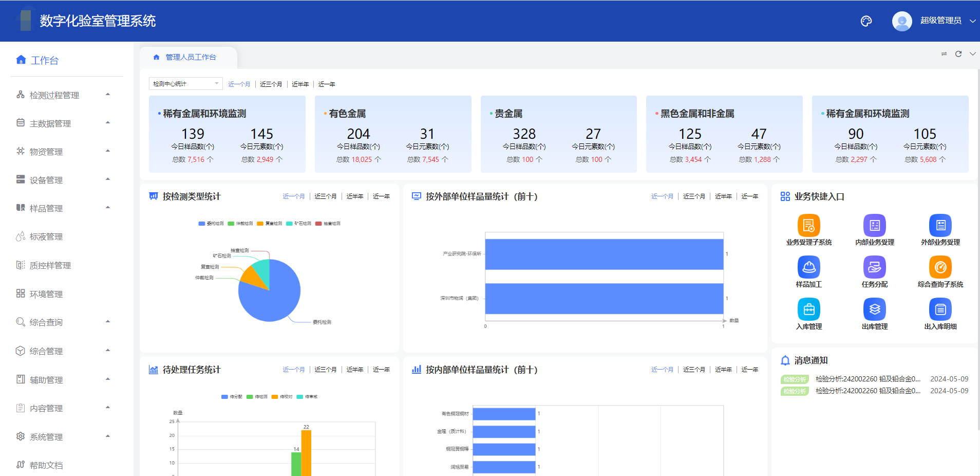980x476 pixels.
Task: Click the refresh tab icon
Action: [x=958, y=54]
